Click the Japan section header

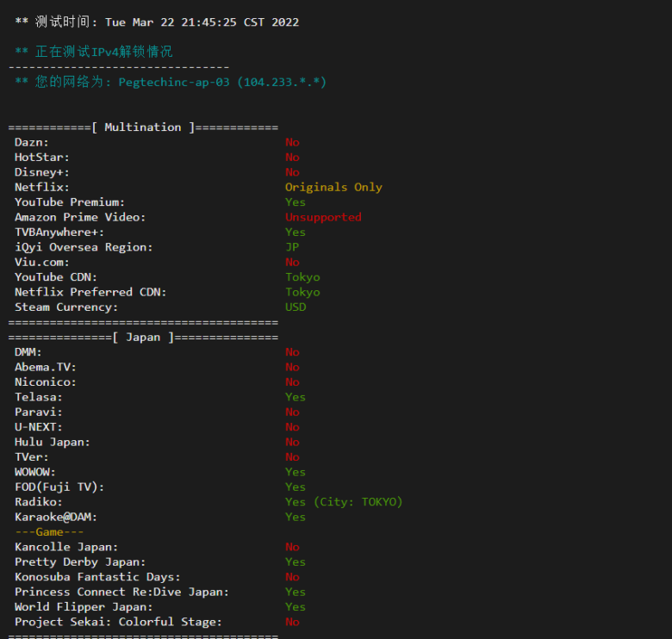click(x=143, y=337)
